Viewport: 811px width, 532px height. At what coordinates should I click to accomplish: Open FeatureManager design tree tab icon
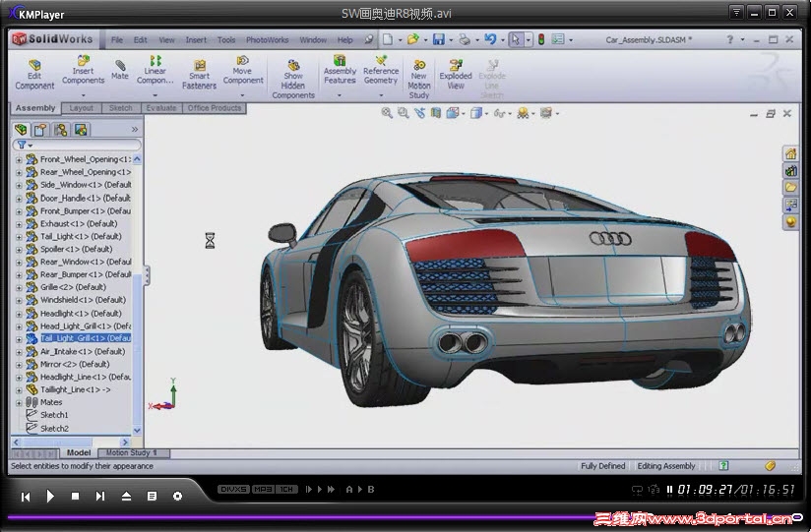[21, 129]
